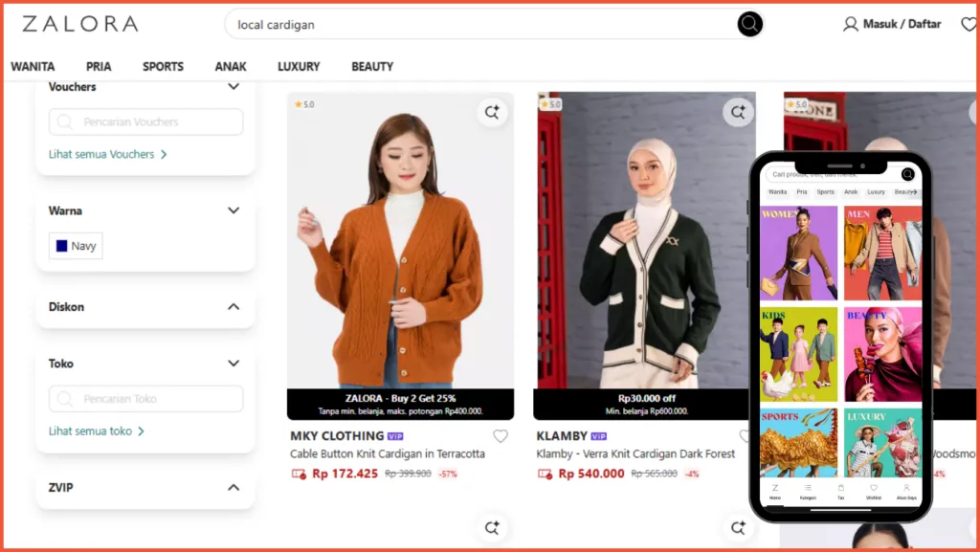Click Rp30.000 off promo banner
Image resolution: width=980 pixels, height=552 pixels.
[642, 404]
